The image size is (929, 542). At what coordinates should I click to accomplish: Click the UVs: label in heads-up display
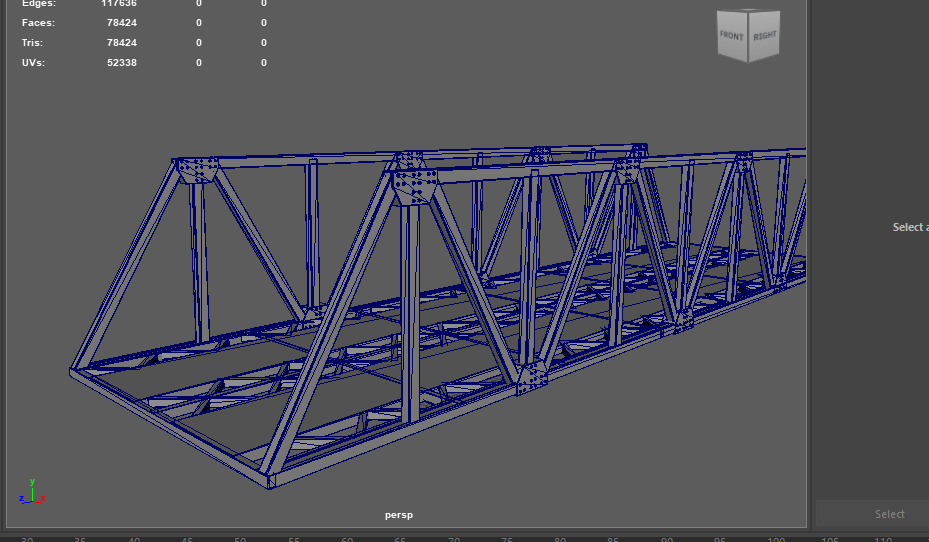[x=33, y=62]
